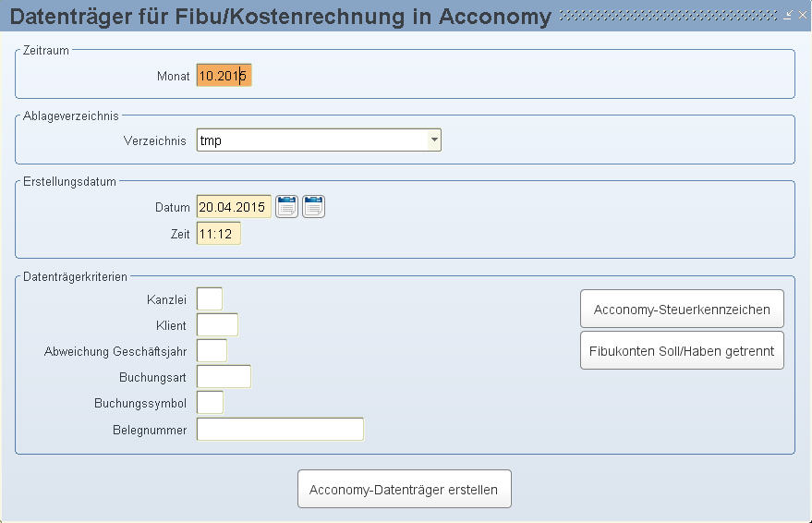
Task: Minimize the Acconomy dialog with the arrow icon
Action: [x=788, y=15]
